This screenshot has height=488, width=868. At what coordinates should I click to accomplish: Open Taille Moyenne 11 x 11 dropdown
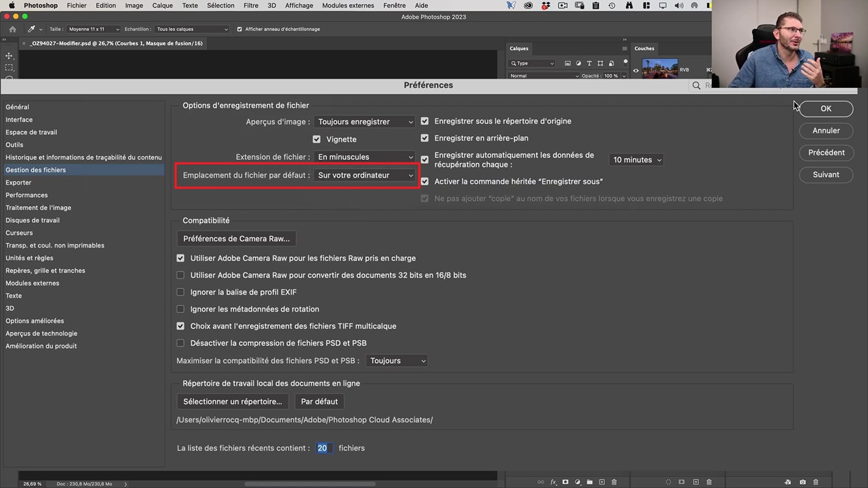tap(93, 29)
